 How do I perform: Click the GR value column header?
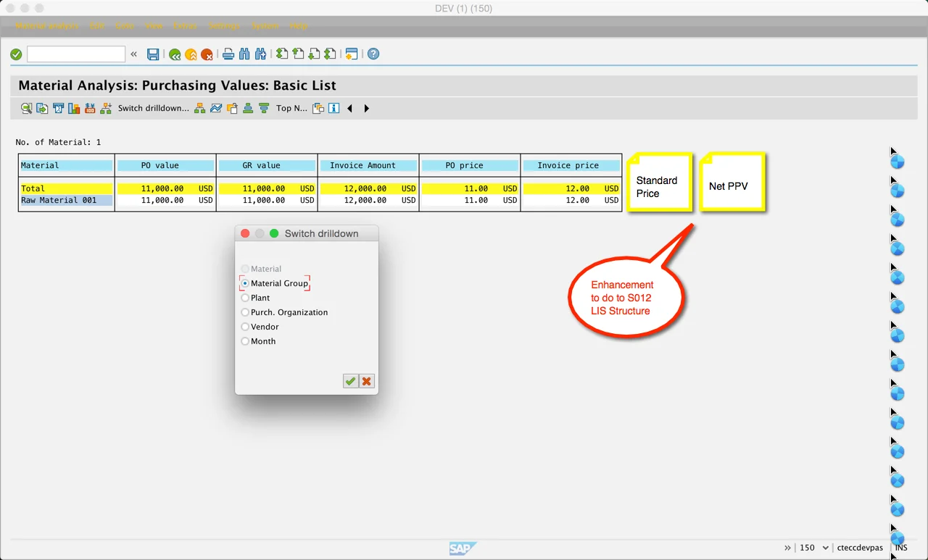point(267,165)
